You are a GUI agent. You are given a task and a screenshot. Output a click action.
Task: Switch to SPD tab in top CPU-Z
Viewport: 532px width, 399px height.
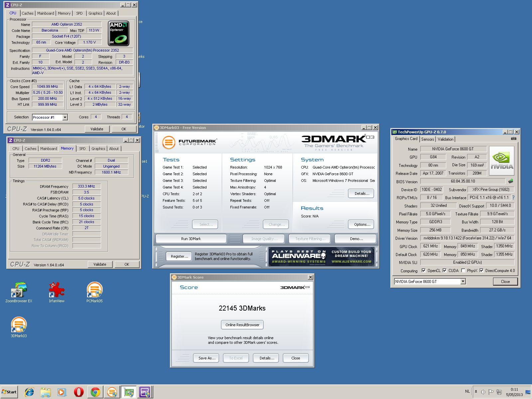pyautogui.click(x=79, y=13)
